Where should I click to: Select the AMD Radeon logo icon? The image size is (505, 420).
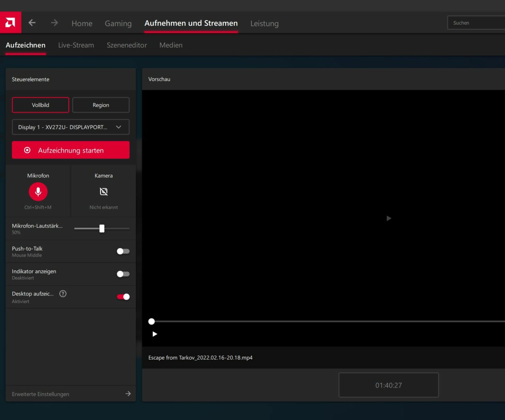point(11,22)
